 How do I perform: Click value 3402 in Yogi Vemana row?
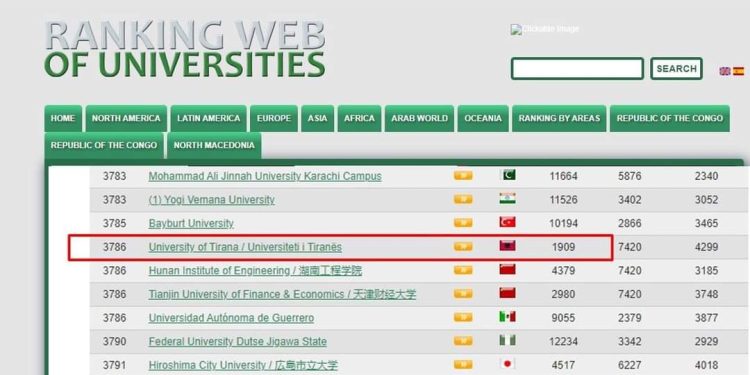629,200
